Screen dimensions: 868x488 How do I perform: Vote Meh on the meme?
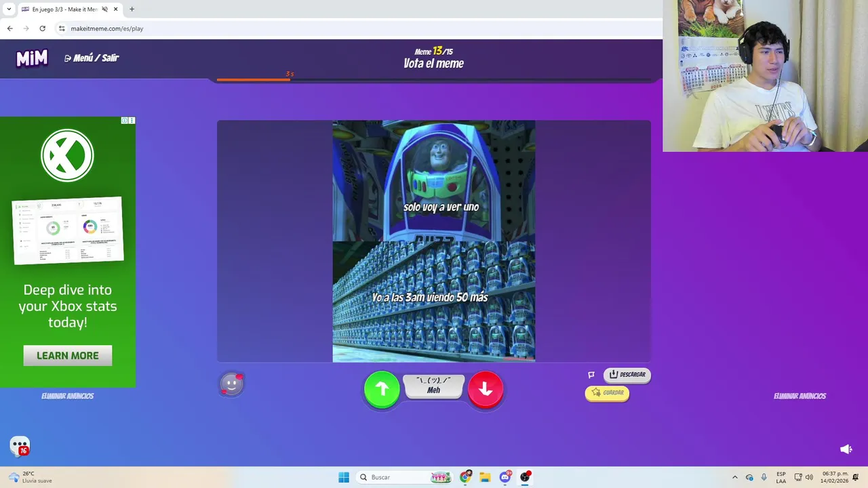pyautogui.click(x=433, y=386)
